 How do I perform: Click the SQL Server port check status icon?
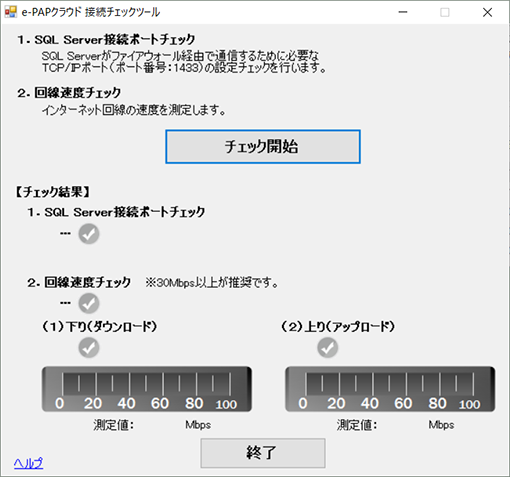point(89,234)
